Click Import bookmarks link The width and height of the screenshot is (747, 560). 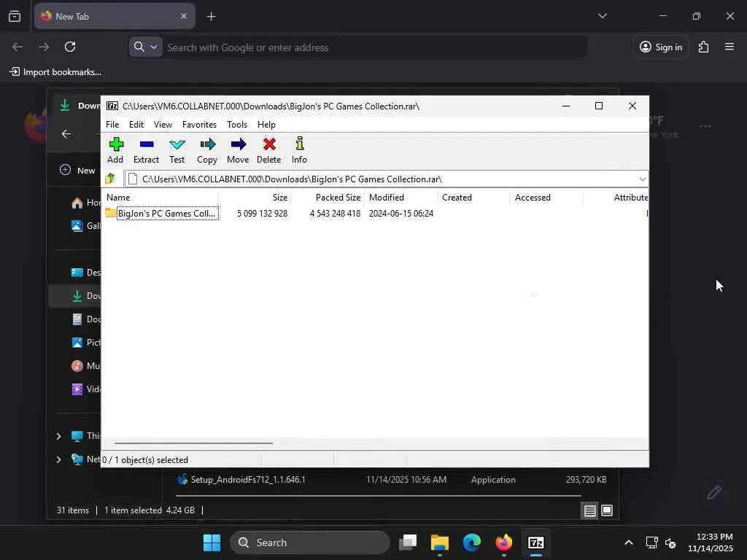click(x=55, y=72)
